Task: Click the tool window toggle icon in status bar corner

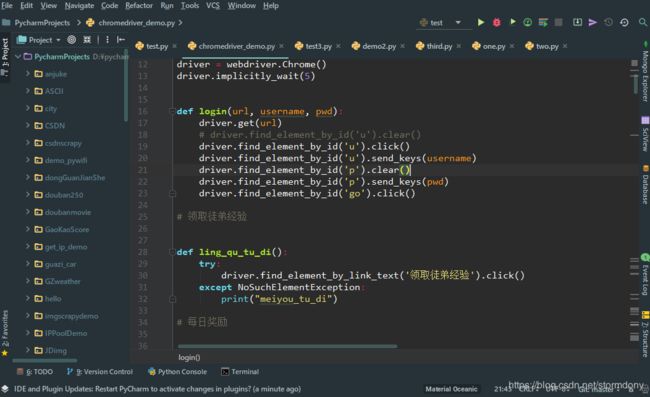Action: [x=5, y=389]
